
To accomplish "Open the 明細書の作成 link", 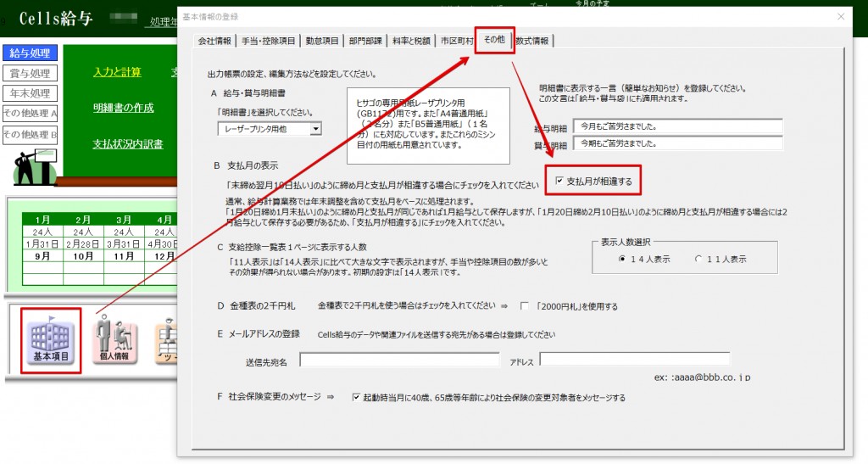I will (x=123, y=108).
